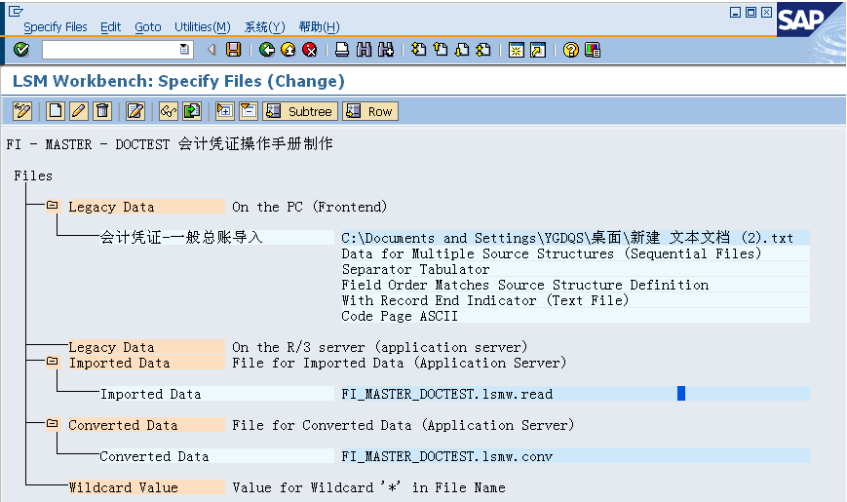Click the window menu icon at top-left

point(16,11)
